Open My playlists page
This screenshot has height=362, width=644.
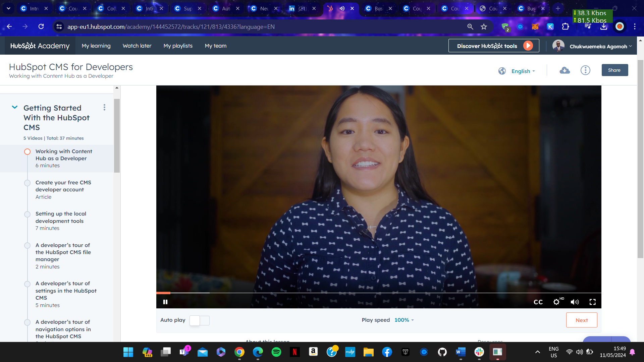[x=178, y=46]
